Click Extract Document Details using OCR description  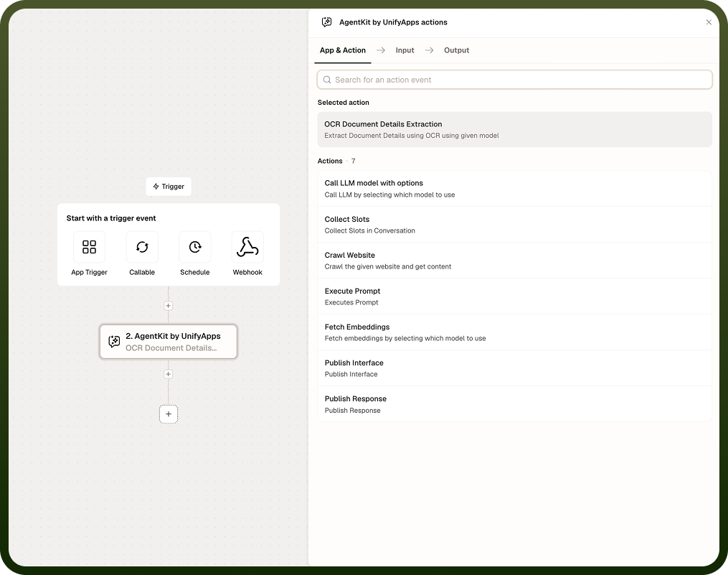412,136
